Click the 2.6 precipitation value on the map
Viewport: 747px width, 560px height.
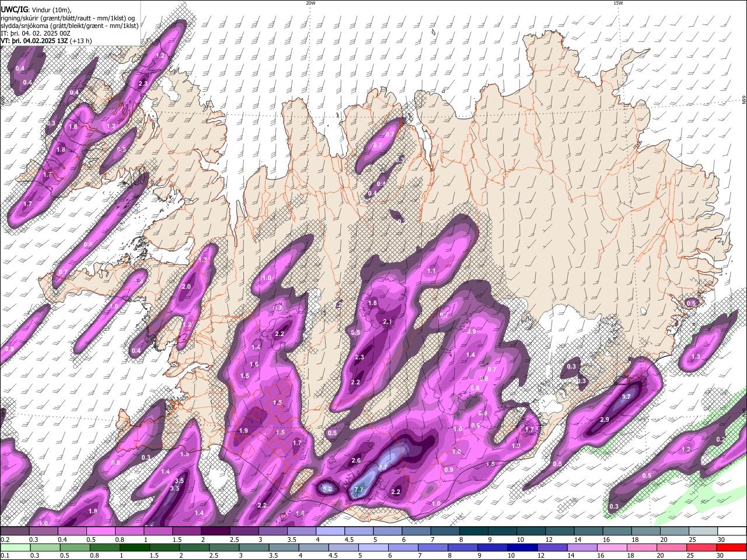[x=356, y=460]
